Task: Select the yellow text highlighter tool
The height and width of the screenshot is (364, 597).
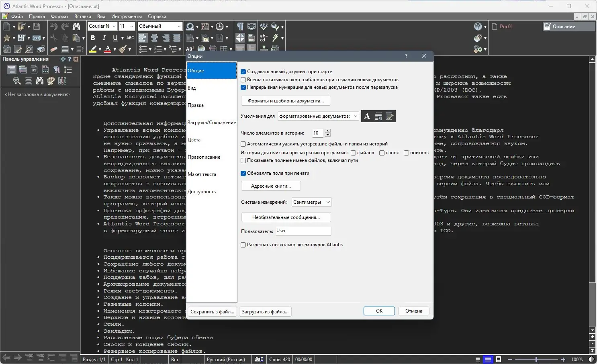Action: click(92, 49)
